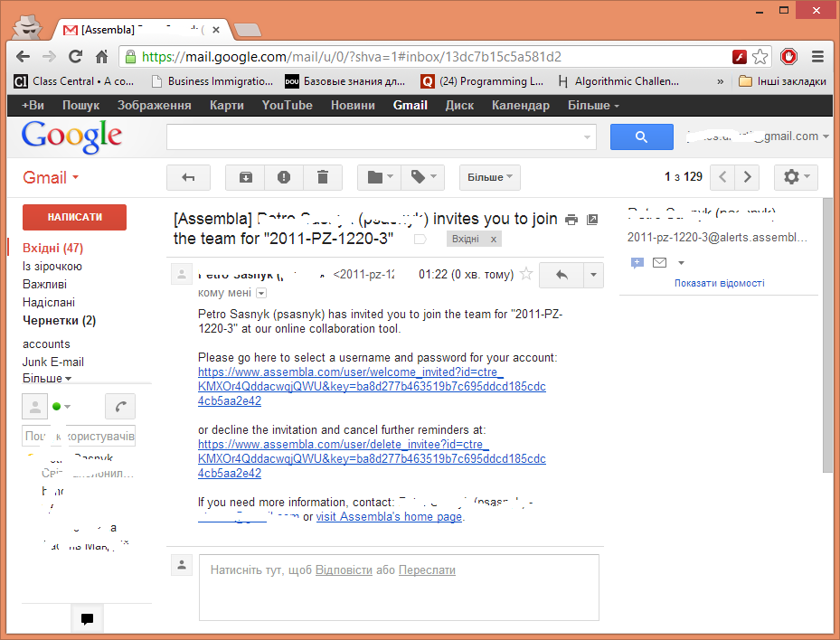Open Gmail product switcher dropdown
Viewport: 840px width, 640px height.
pyautogui.click(x=51, y=177)
